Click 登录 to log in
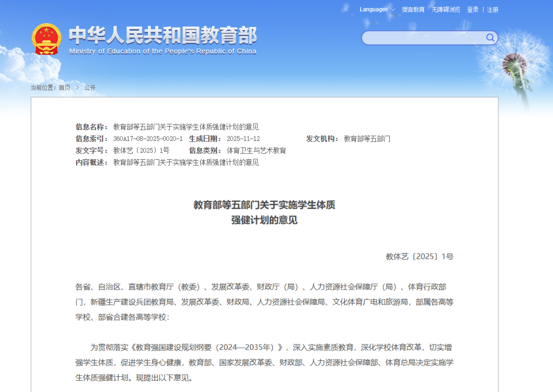The height and width of the screenshot is (392, 553). click(473, 10)
